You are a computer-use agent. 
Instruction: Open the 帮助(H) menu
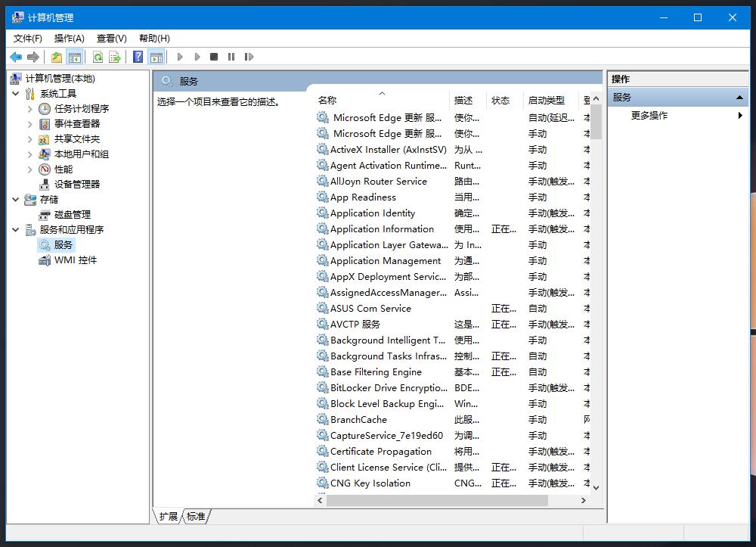click(x=154, y=38)
